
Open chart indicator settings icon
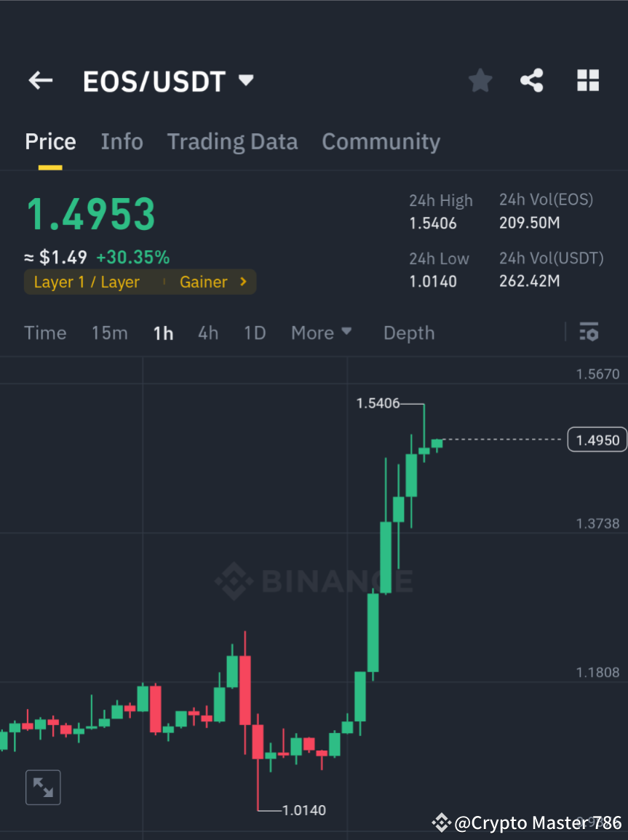[x=589, y=332]
